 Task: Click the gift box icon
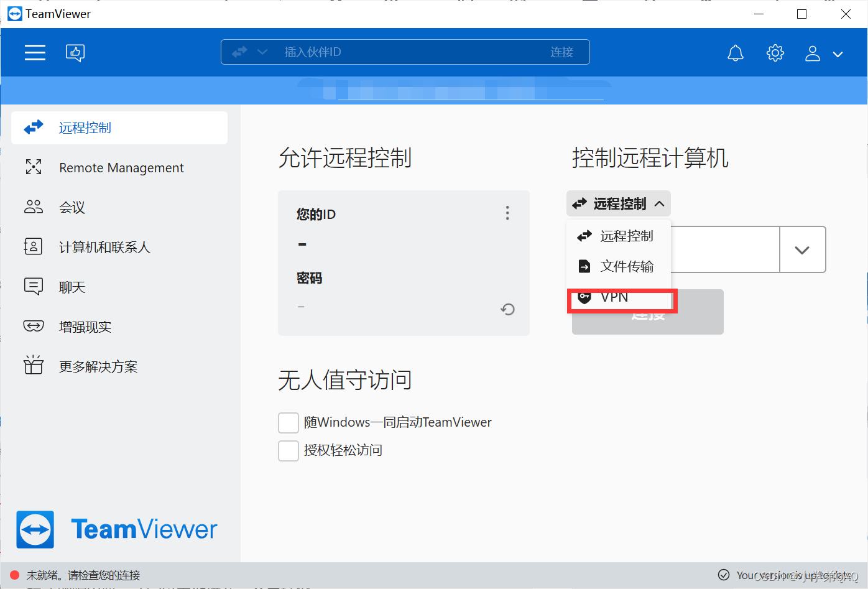34,364
